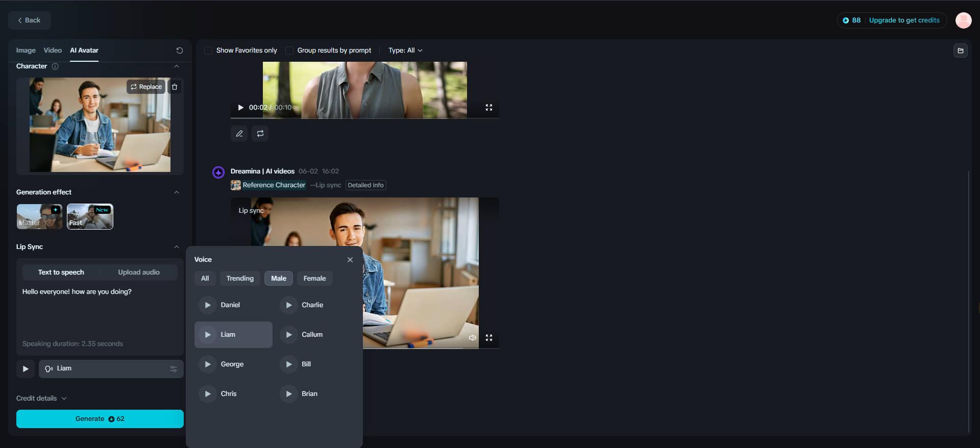Screen dimensions: 980x448
Task: Switch to the Video tab
Action: click(x=53, y=51)
